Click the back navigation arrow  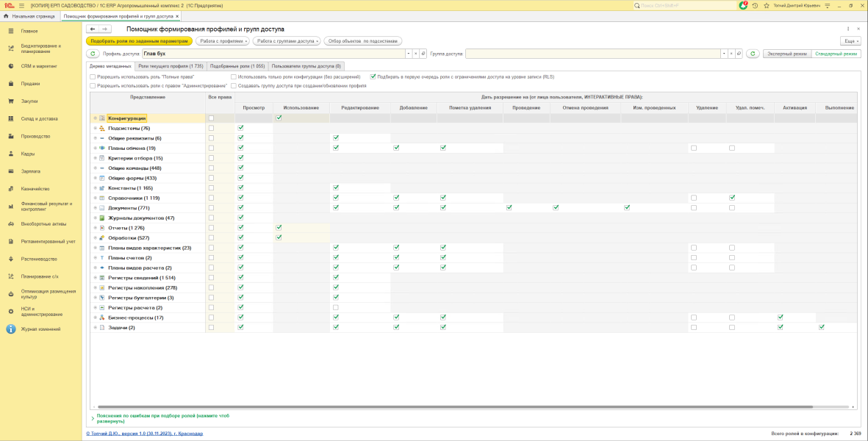(x=93, y=29)
